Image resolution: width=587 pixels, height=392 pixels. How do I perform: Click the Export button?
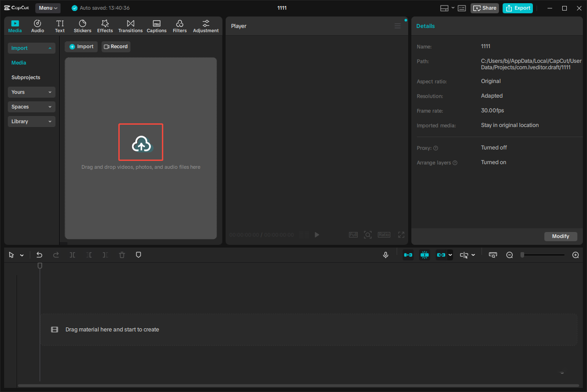pyautogui.click(x=517, y=8)
